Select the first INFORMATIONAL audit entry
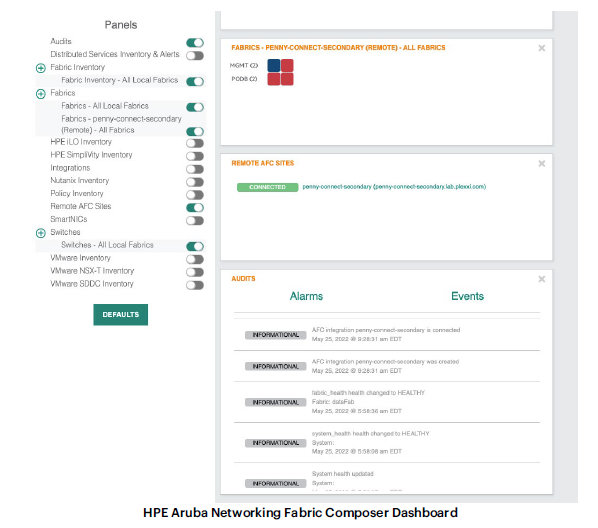This screenshot has width=598, height=528. point(387,335)
